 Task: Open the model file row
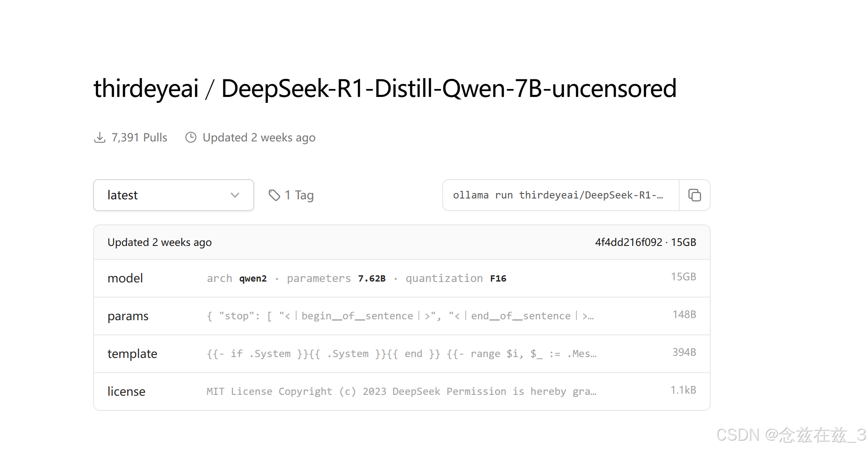click(x=402, y=278)
